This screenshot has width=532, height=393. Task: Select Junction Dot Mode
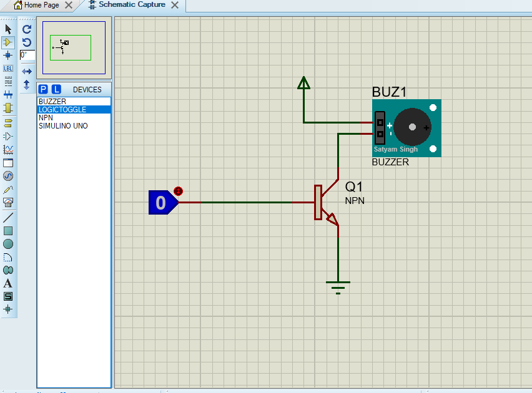pyautogui.click(x=8, y=56)
